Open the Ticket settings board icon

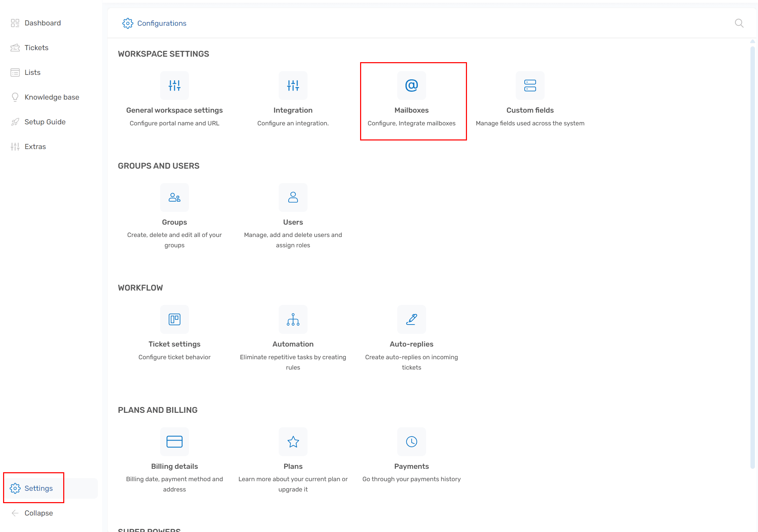pos(174,319)
